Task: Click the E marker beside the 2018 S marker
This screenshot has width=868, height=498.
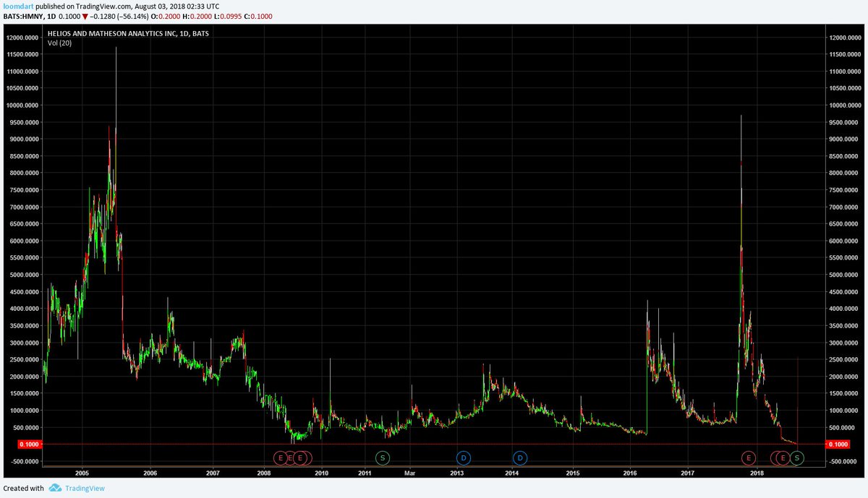Action: 783,458
